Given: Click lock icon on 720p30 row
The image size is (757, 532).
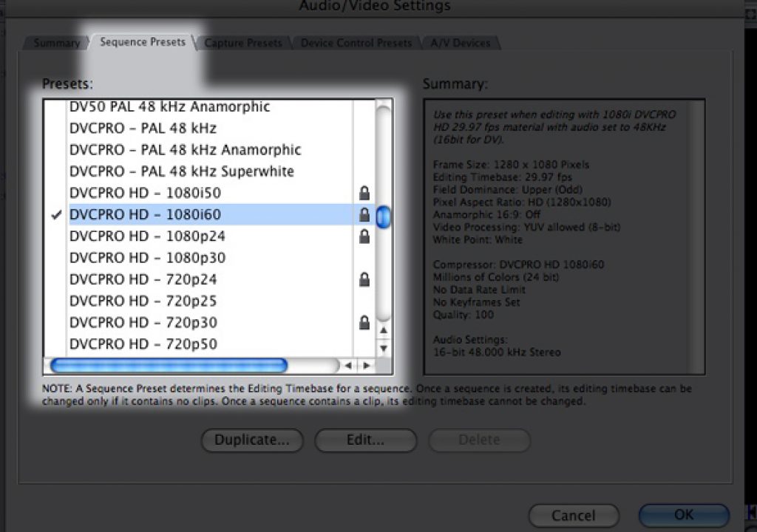Looking at the screenshot, I should coord(364,322).
